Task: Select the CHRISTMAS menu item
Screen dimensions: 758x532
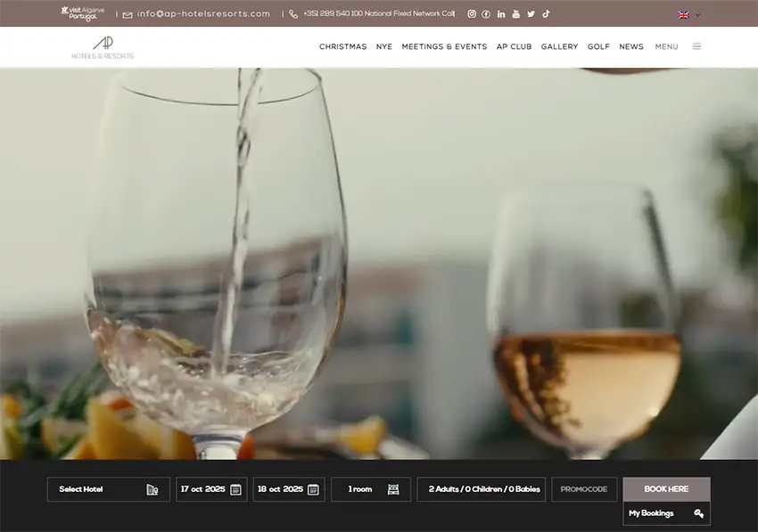Action: click(343, 46)
